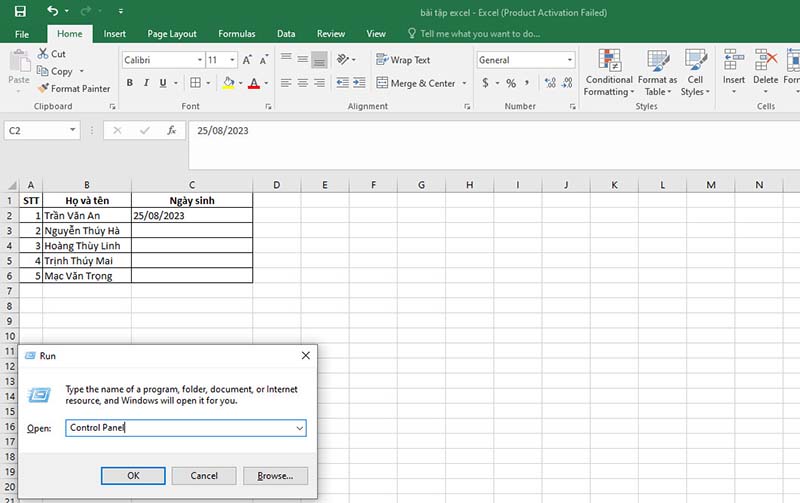Click Decrease Decimal icon
The image size is (800, 503).
click(567, 83)
